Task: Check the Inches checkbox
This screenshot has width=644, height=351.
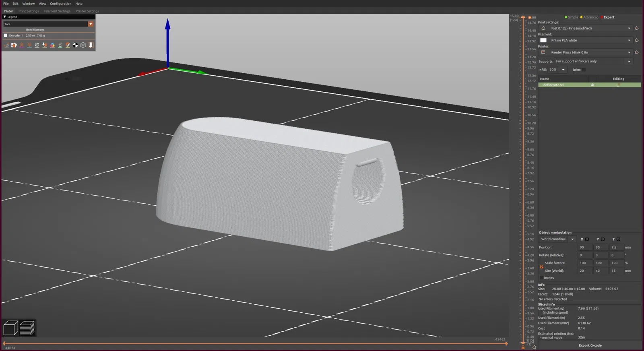Action: pos(541,278)
